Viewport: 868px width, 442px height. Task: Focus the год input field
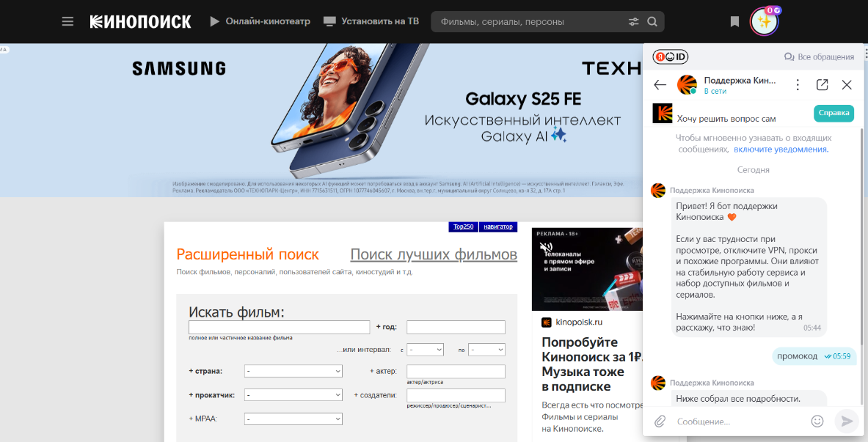(456, 327)
